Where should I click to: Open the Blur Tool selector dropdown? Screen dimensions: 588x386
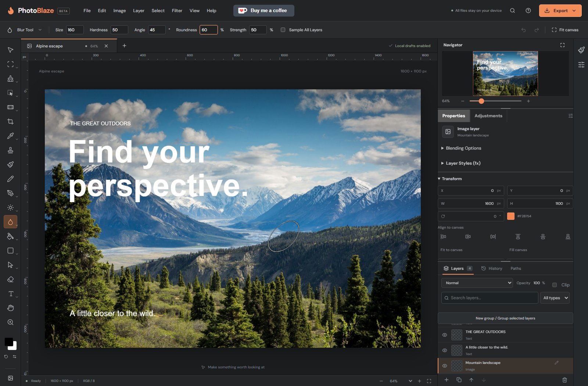click(29, 30)
